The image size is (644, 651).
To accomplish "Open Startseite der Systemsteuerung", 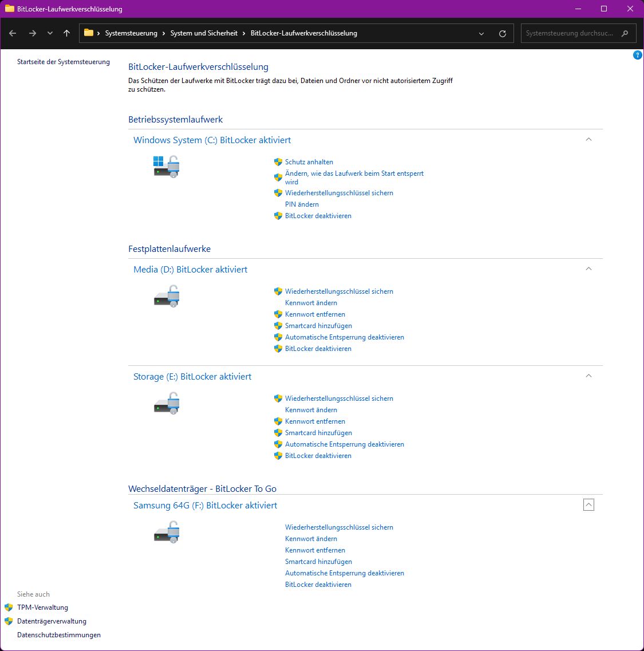I will click(64, 62).
